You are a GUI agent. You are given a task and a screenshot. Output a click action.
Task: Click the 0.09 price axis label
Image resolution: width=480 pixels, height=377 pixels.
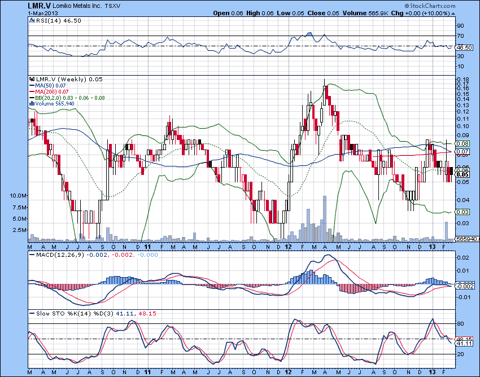point(463,135)
